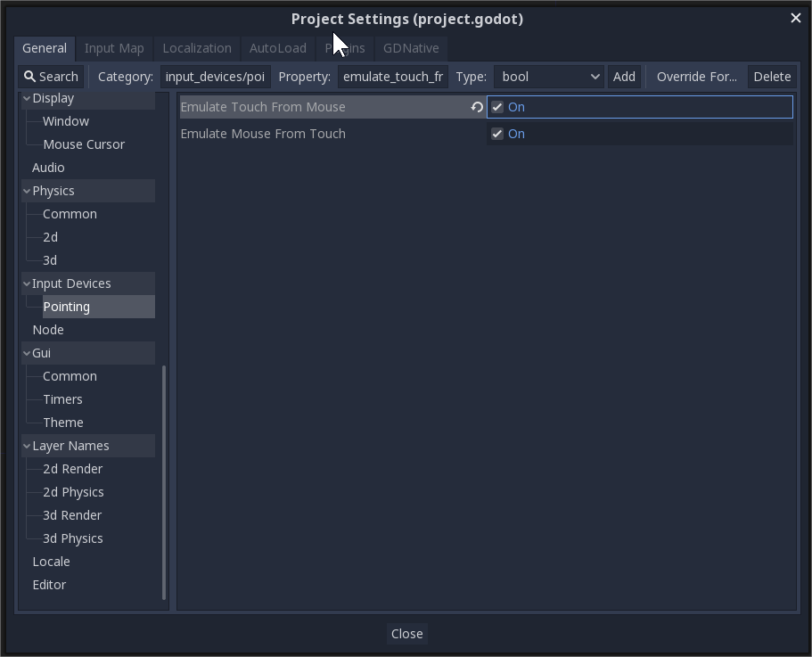
Task: Open the Type dropdown showing bool
Action: click(x=549, y=77)
